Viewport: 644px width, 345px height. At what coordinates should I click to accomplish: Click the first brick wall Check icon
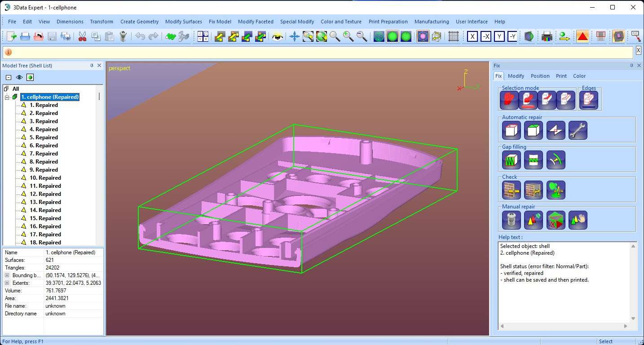(511, 190)
